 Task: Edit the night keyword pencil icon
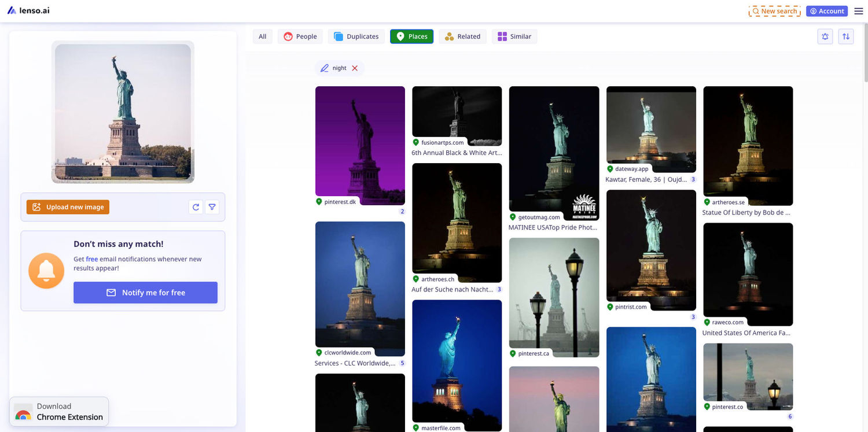pos(324,68)
